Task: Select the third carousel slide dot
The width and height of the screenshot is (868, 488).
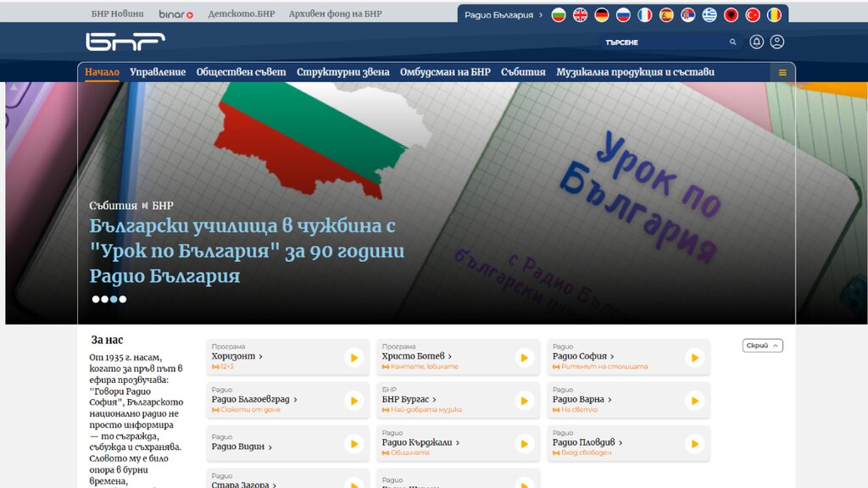Action: (114, 299)
